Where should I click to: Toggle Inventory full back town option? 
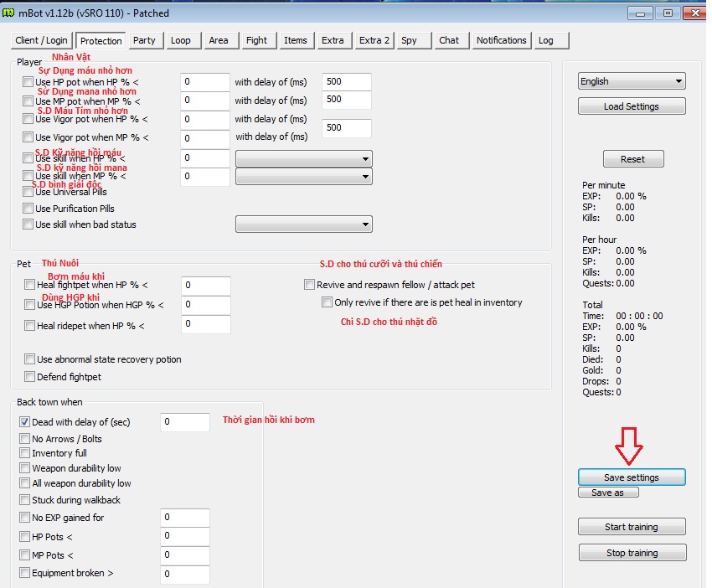(x=24, y=453)
